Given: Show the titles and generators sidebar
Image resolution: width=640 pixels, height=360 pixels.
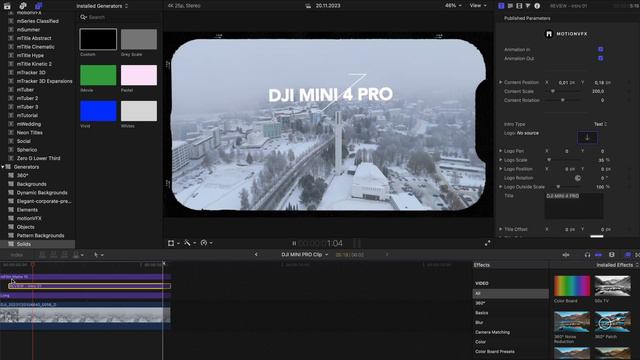Looking at the screenshot, I should (x=38, y=6).
